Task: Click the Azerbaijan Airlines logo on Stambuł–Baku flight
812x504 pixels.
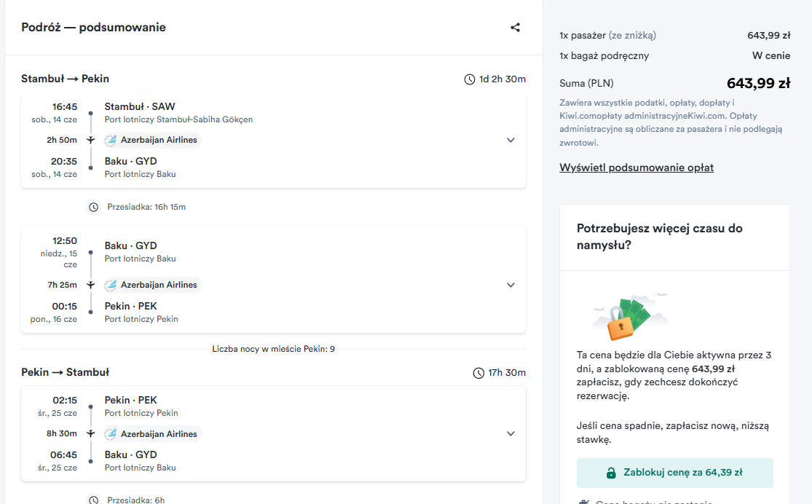Action: tap(110, 141)
